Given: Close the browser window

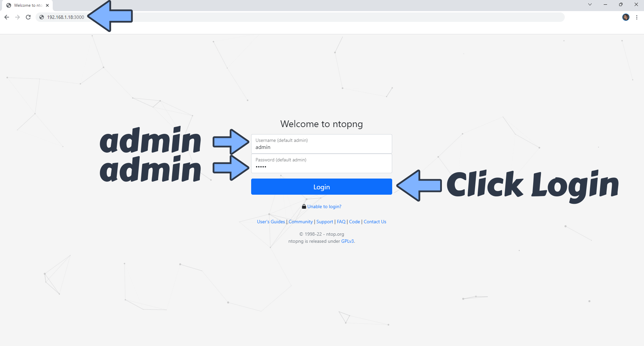Looking at the screenshot, I should (636, 5).
